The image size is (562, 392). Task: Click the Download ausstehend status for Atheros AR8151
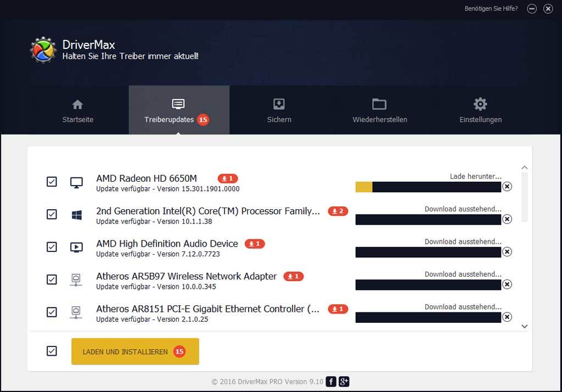(463, 307)
